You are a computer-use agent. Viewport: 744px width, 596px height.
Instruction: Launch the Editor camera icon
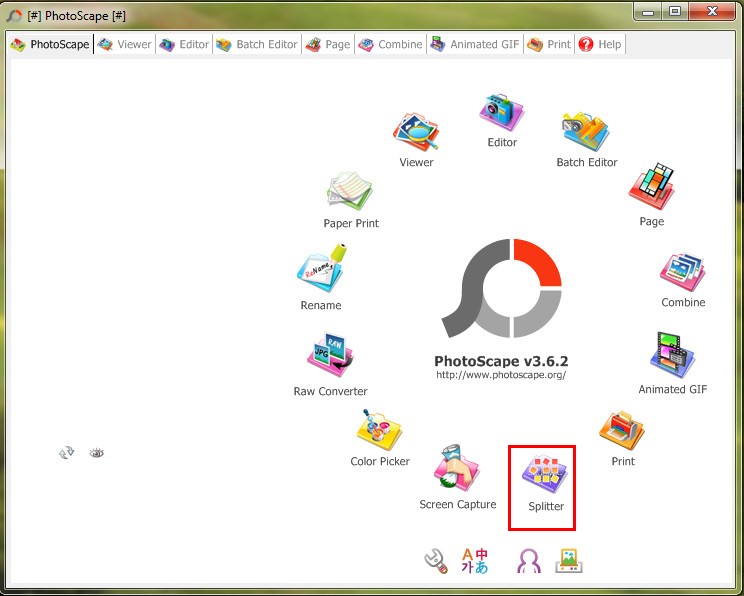click(502, 113)
